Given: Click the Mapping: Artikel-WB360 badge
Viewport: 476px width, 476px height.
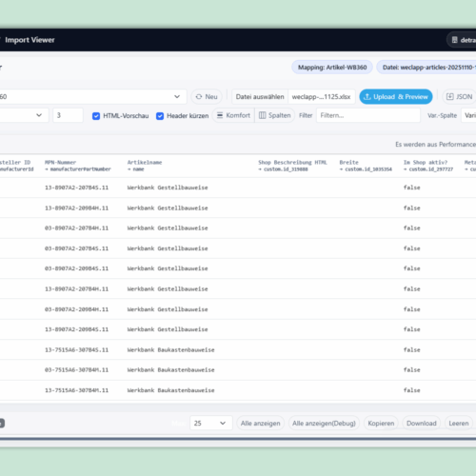Looking at the screenshot, I should pyautogui.click(x=332, y=68).
